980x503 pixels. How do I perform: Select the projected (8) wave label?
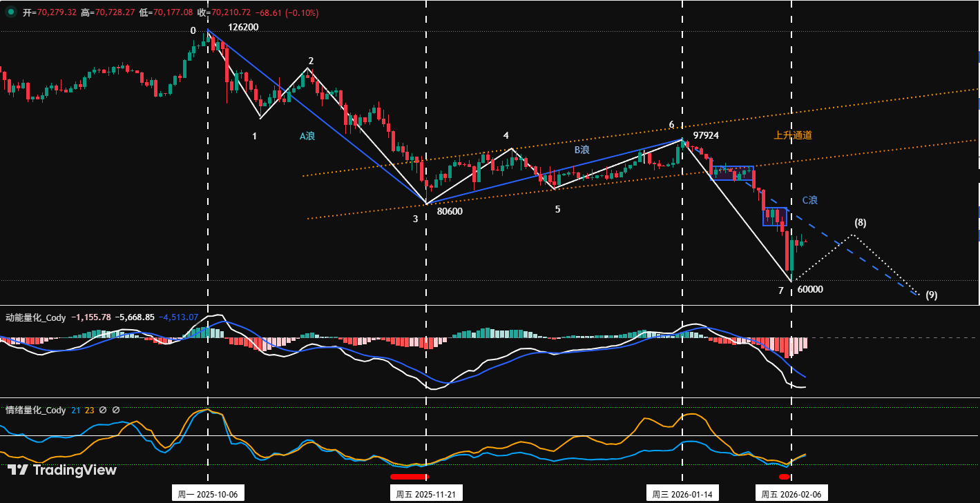pos(860,222)
